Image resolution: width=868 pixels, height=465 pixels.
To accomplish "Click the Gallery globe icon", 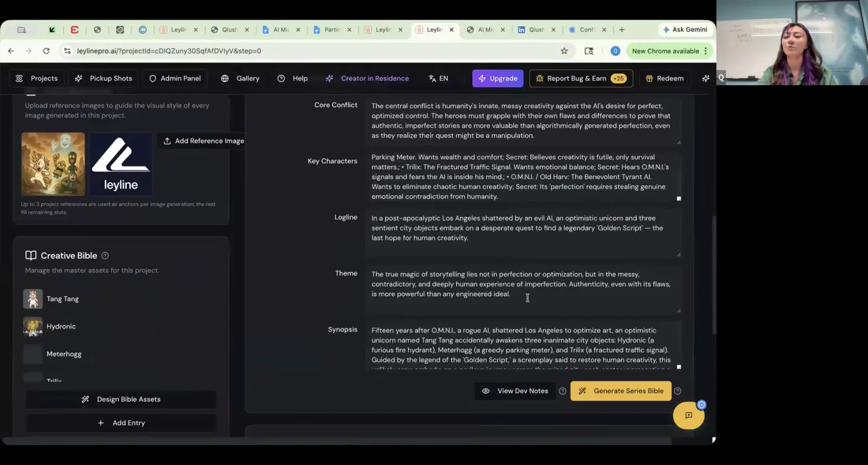I will tap(225, 79).
